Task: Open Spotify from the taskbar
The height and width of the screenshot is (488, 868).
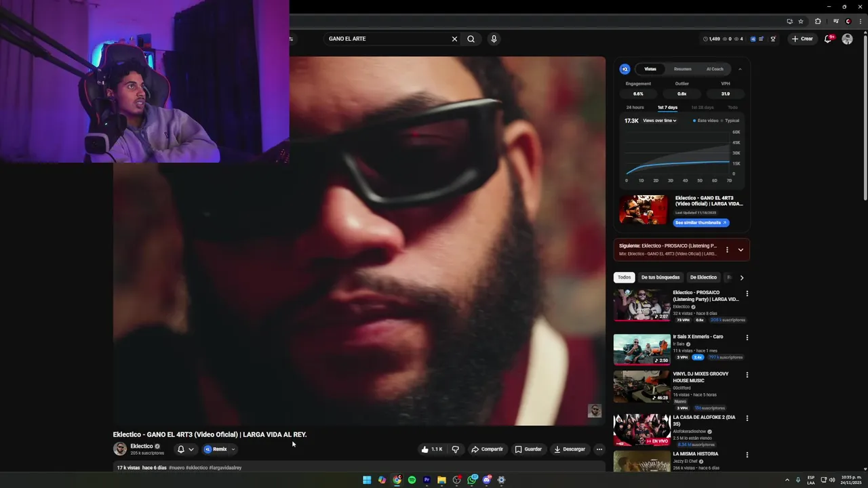Action: pos(412,480)
